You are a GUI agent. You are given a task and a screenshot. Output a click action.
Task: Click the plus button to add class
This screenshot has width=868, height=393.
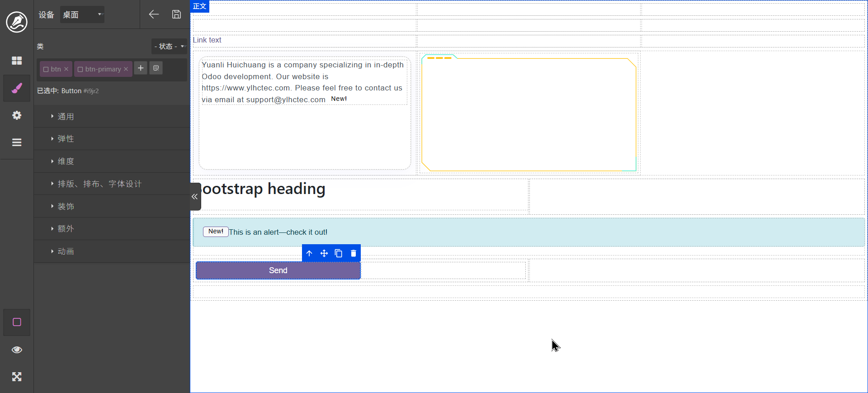pos(141,68)
